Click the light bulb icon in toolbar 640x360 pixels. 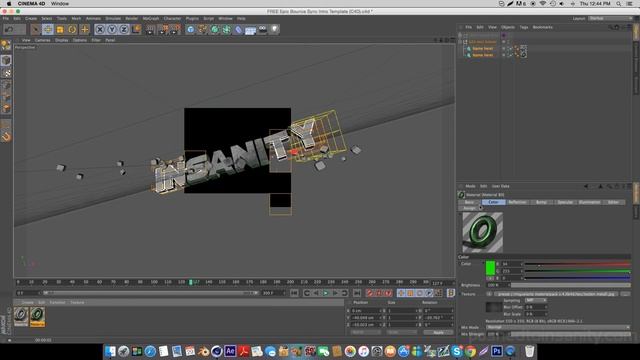pos(275,29)
